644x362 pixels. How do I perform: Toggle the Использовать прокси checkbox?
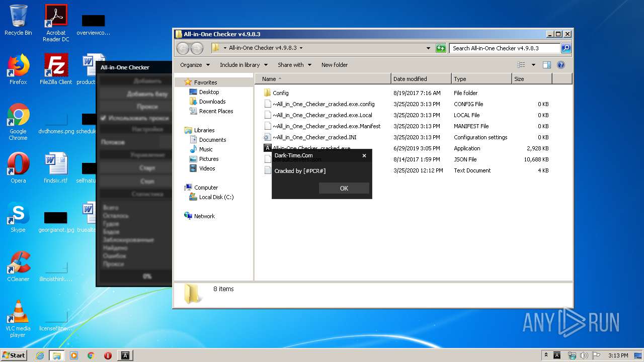tap(103, 118)
